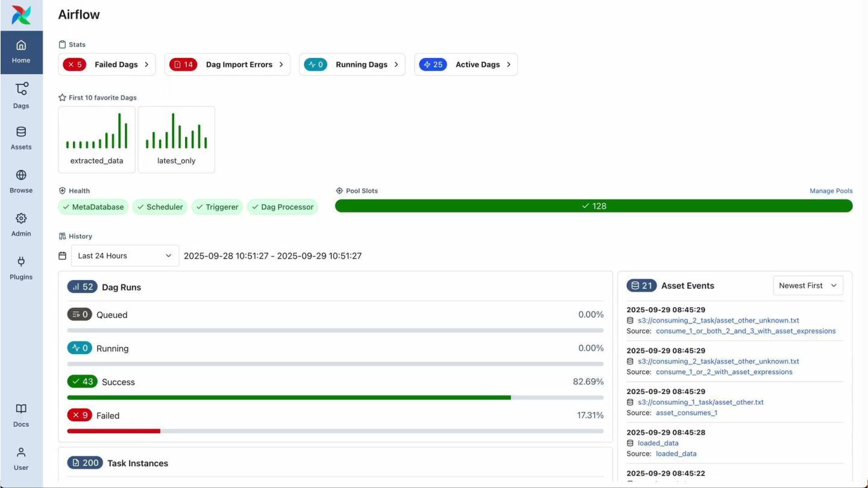The height and width of the screenshot is (488, 868).
Task: Open the Last 24 Hours time range dropdown
Action: 125,255
